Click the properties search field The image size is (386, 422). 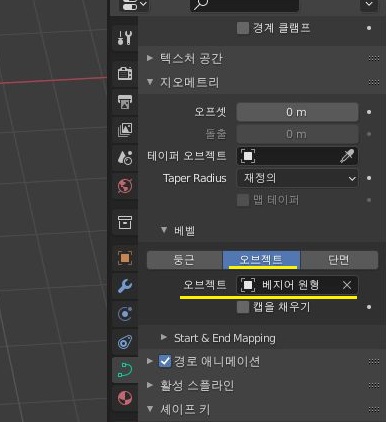pyautogui.click(x=244, y=5)
